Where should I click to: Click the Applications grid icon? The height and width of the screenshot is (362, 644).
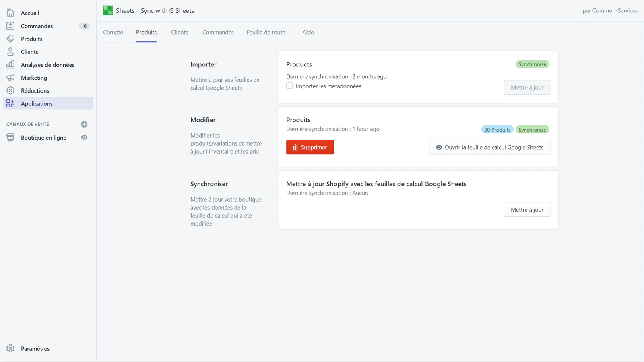(x=10, y=103)
